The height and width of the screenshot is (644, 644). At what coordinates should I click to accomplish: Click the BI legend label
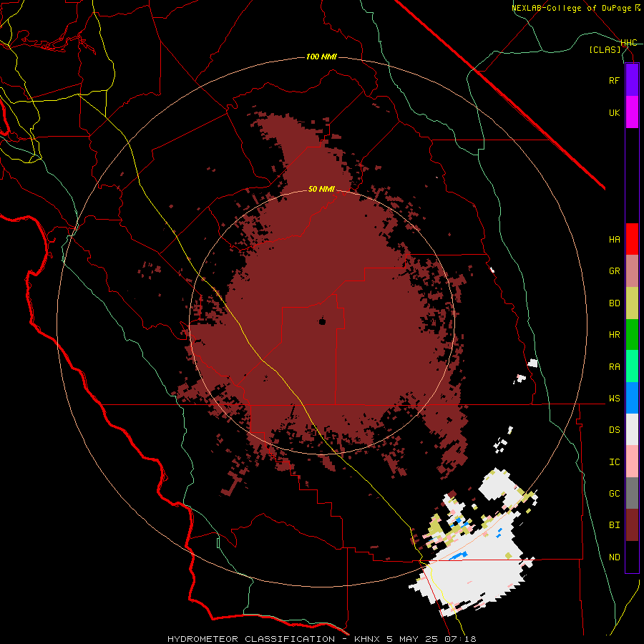tap(614, 525)
